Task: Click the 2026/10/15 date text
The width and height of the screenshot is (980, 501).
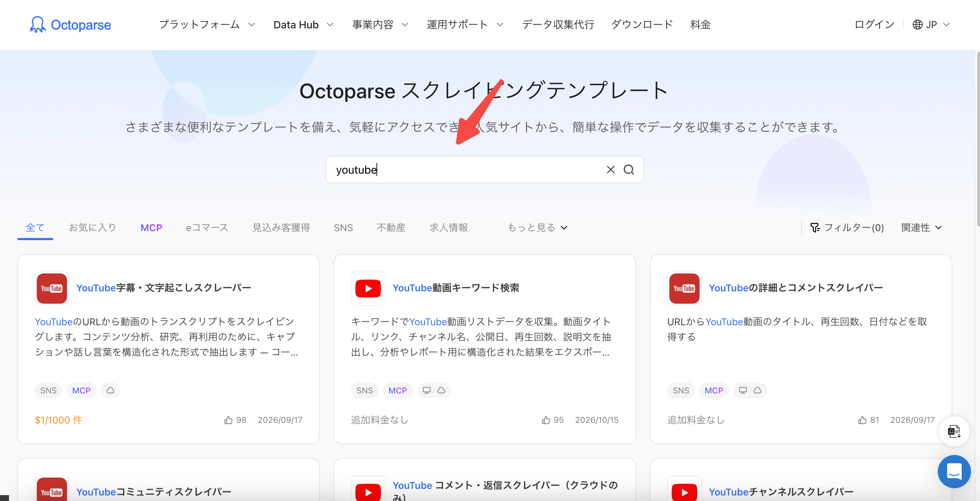Action: pos(597,420)
